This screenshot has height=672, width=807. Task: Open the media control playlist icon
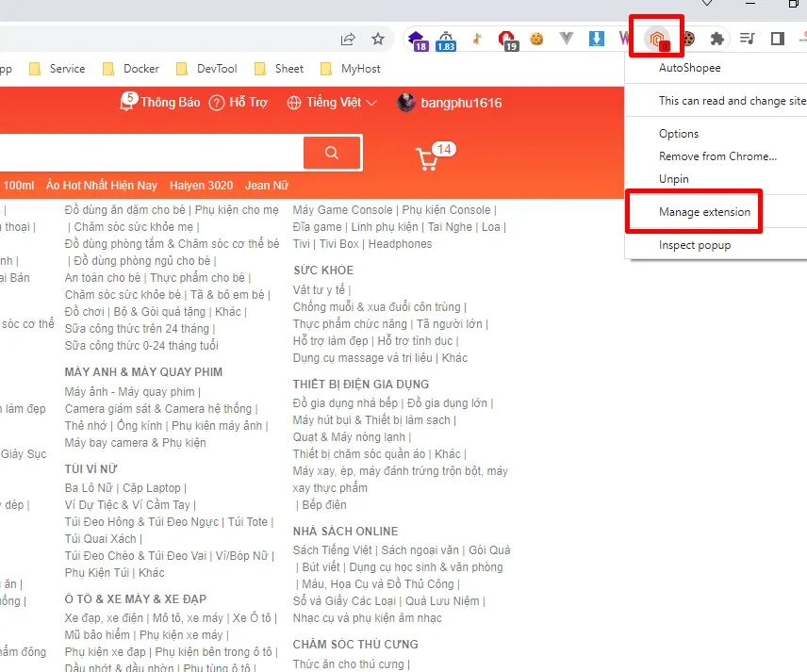click(747, 38)
